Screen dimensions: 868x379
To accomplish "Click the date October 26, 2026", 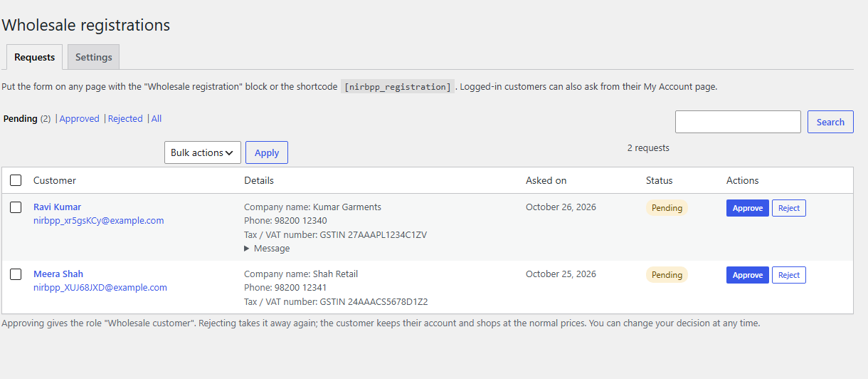I will pos(561,207).
